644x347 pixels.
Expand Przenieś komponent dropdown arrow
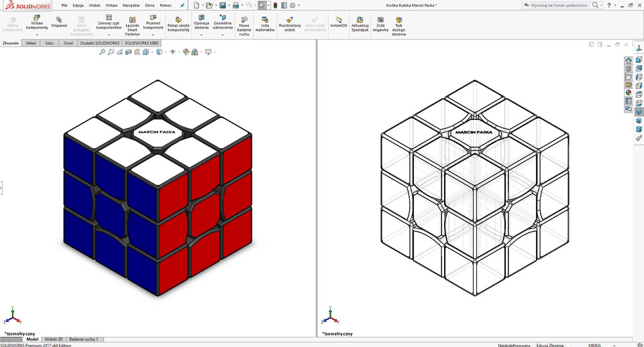click(153, 35)
